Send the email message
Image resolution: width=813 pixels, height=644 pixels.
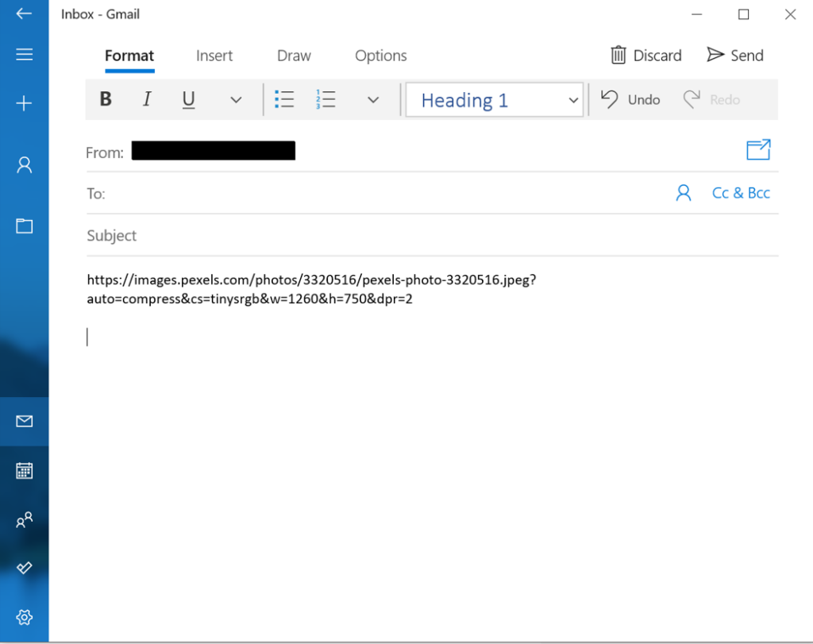[735, 56]
